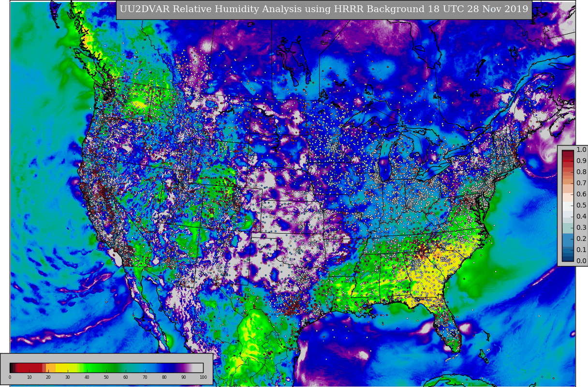Click the "0.1" label on the vertical colorbar
The width and height of the screenshot is (588, 387).
[x=581, y=250]
